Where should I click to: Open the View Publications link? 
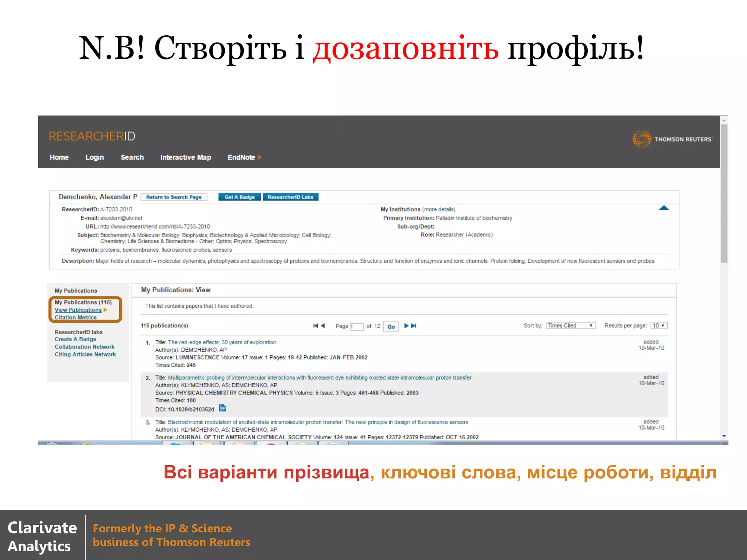click(x=78, y=310)
